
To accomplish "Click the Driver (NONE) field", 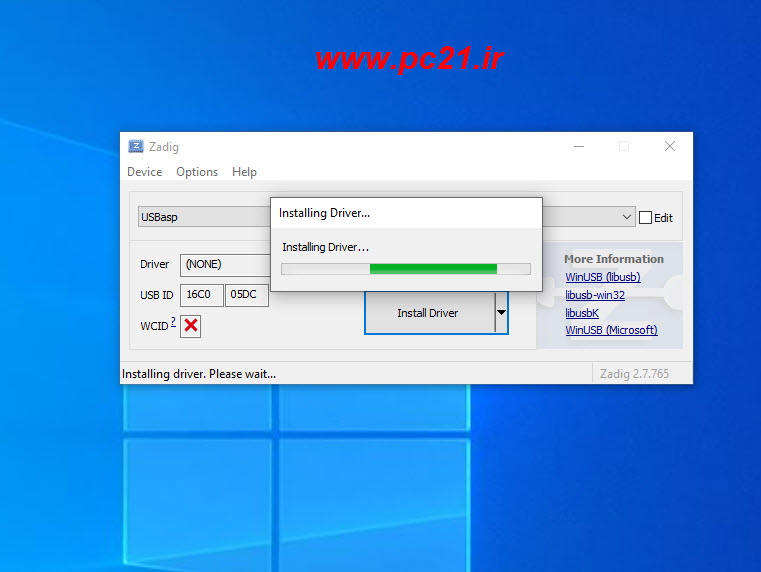I will click(225, 265).
